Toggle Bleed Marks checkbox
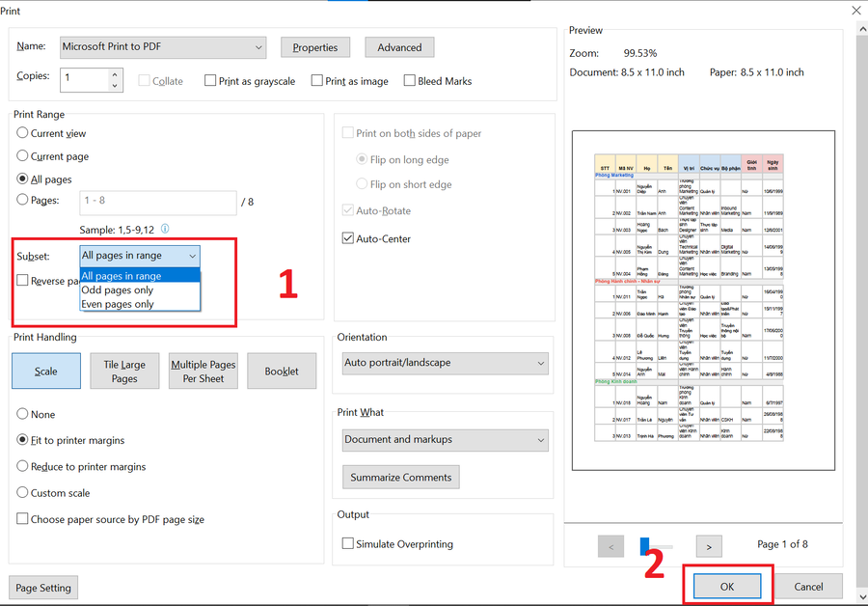Image resolution: width=868 pixels, height=606 pixels. pos(410,81)
